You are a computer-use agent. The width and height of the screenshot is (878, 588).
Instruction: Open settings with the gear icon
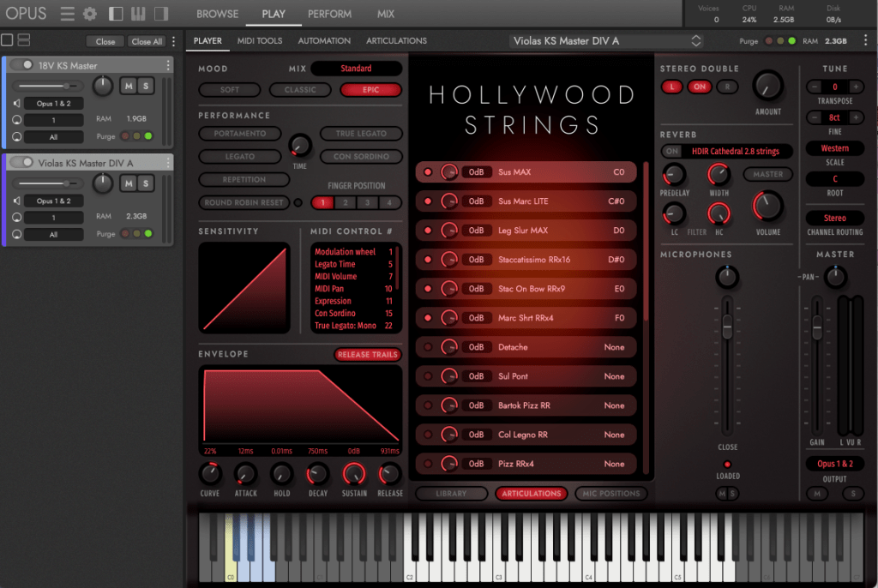tap(90, 14)
